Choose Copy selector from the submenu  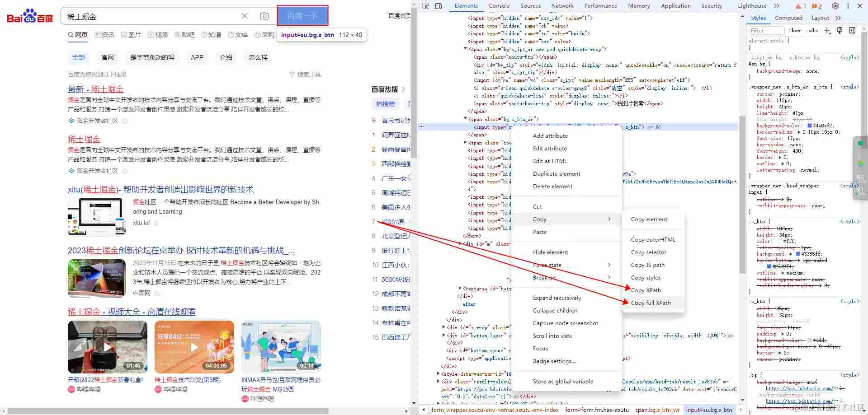point(653,252)
